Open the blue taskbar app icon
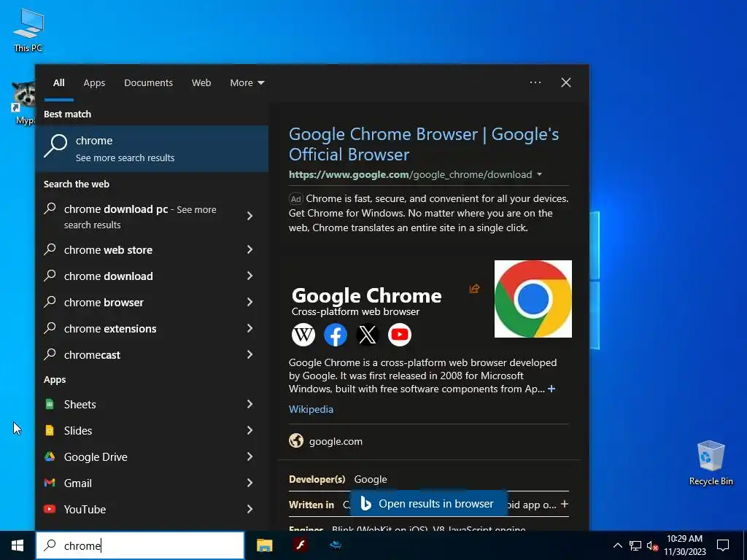This screenshot has height=560, width=747. pos(336,545)
